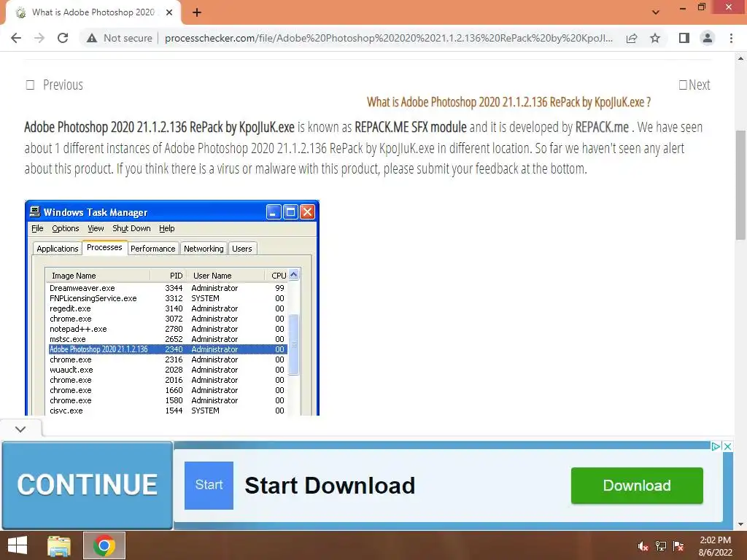Share this page using share icon

(x=632, y=38)
